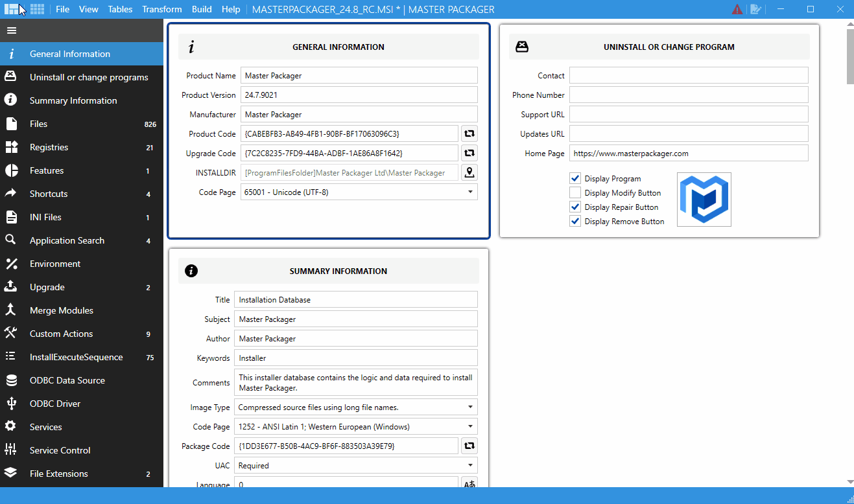
Task: Regenerate the Upgrade Code GUID
Action: pyautogui.click(x=469, y=154)
